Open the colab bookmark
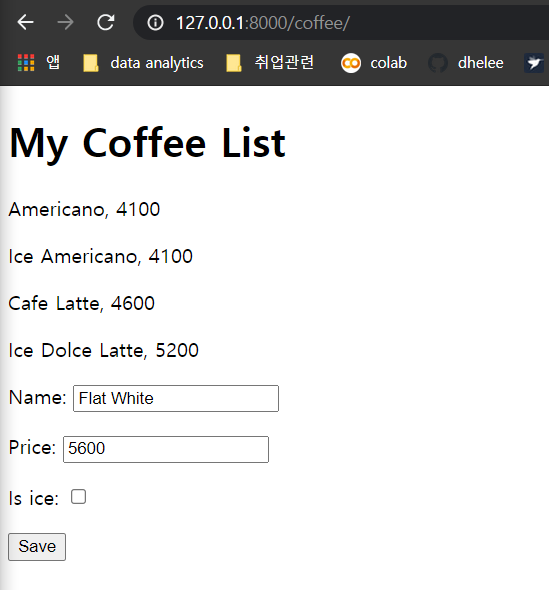The image size is (549, 590). click(x=374, y=63)
